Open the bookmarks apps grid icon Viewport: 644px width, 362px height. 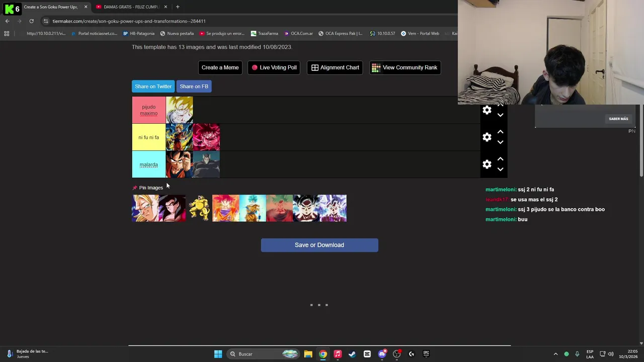click(x=7, y=34)
